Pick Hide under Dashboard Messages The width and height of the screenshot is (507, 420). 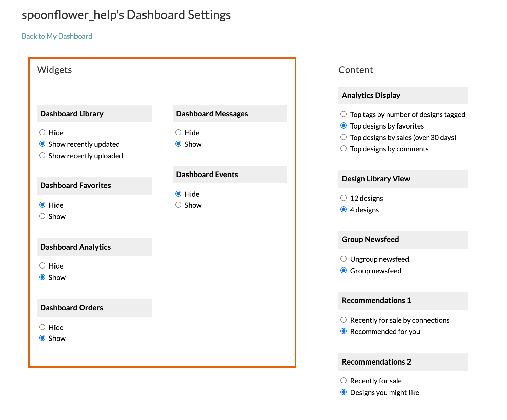[178, 132]
